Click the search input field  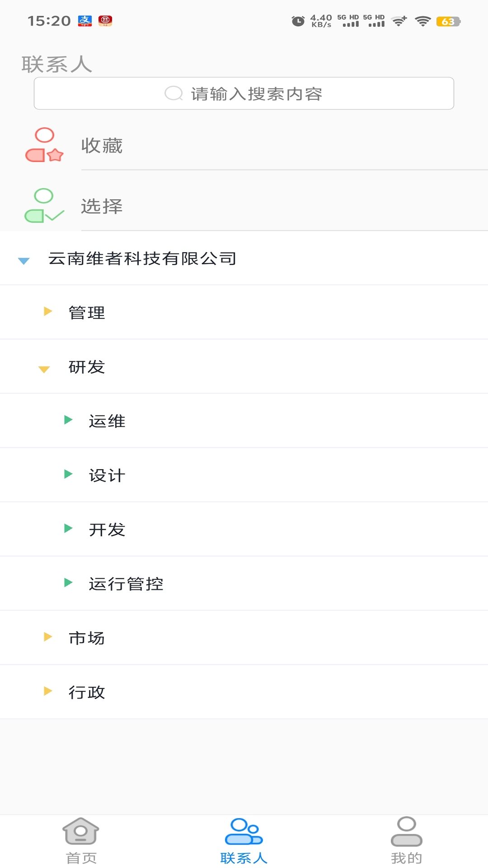pos(244,93)
